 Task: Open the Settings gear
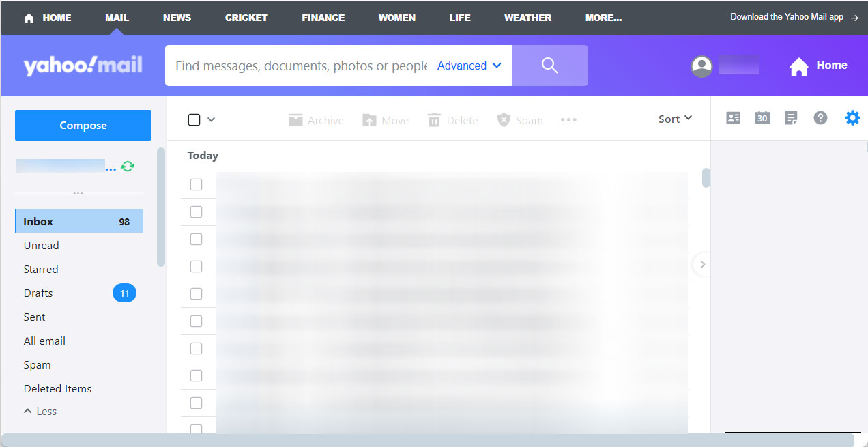point(852,117)
